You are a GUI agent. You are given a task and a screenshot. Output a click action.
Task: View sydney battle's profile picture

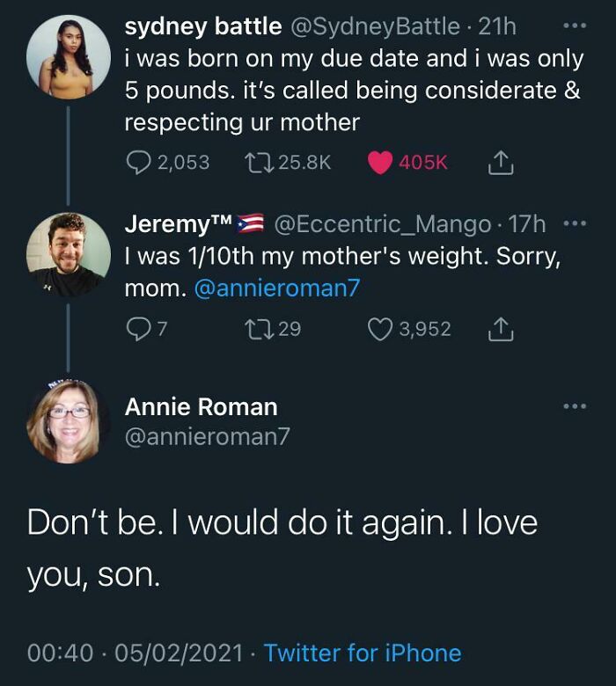point(69,56)
